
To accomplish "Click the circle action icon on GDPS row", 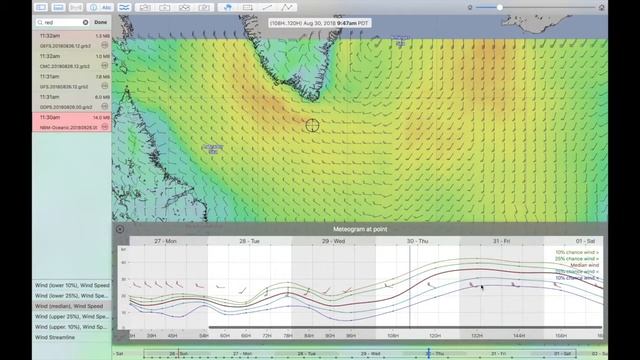I will (x=104, y=106).
